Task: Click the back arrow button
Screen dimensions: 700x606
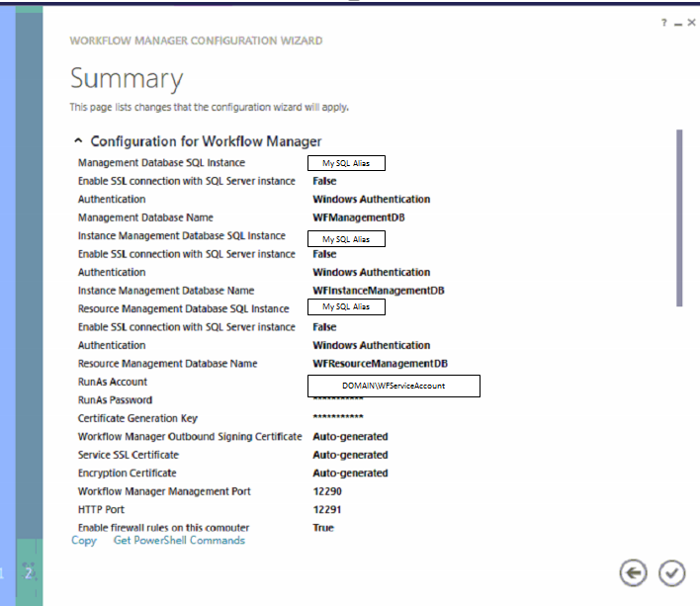Action: click(633, 573)
